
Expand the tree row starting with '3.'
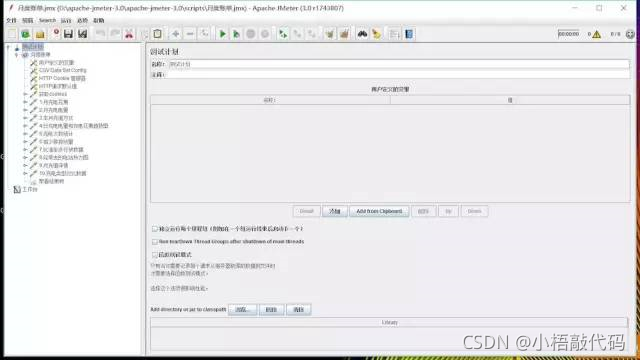pos(25,118)
